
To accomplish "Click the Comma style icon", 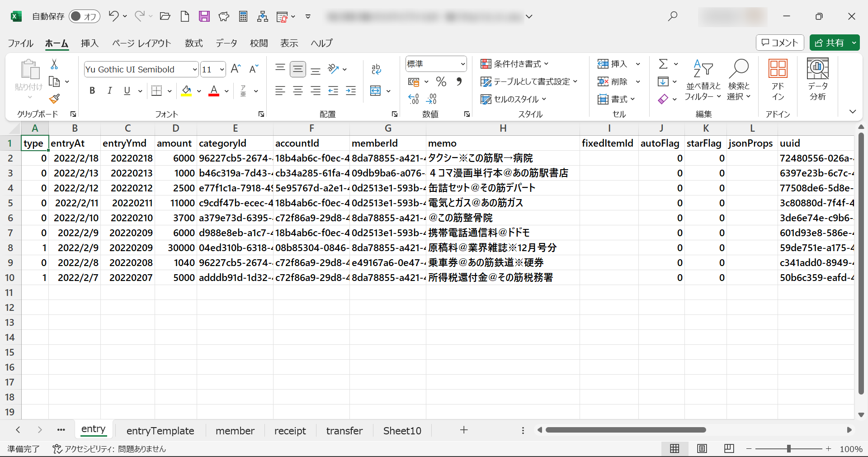I will click(x=459, y=81).
